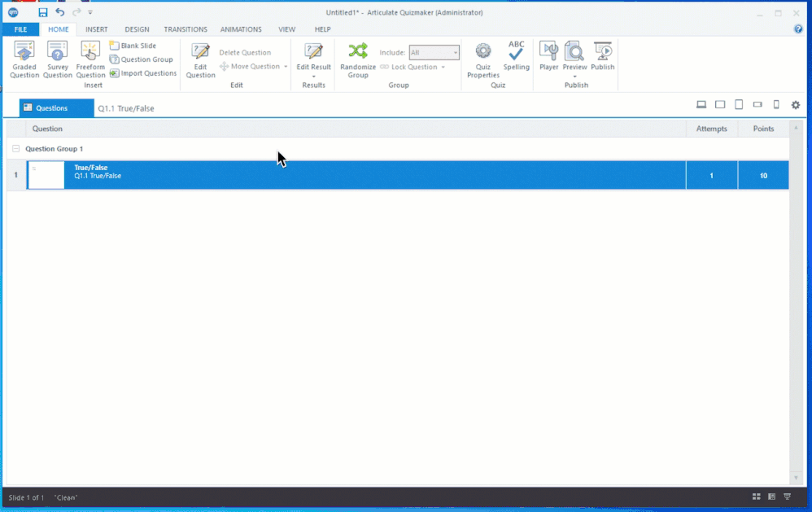The height and width of the screenshot is (512, 812).
Task: Open the Q1.1 True/False tab
Action: click(126, 108)
